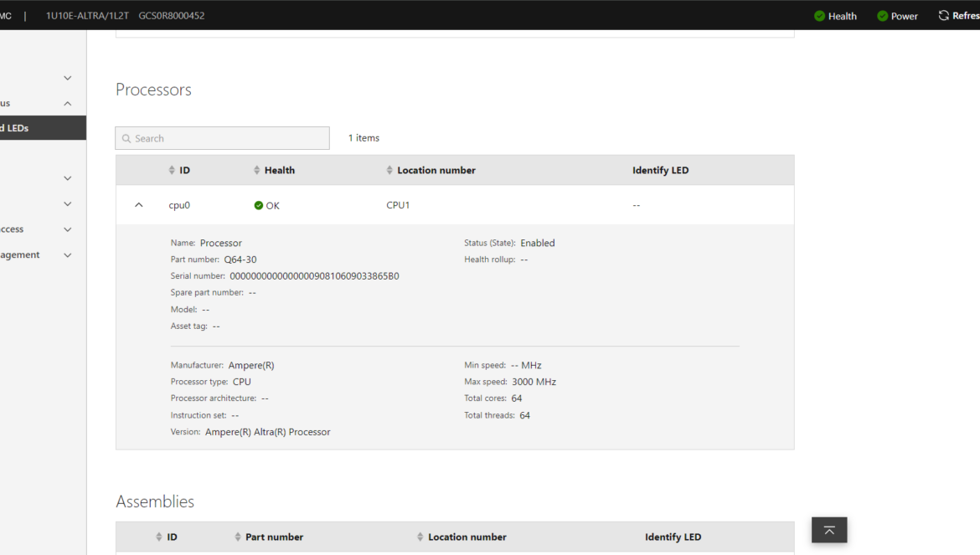Click the Refresh icon in the header

(944, 16)
